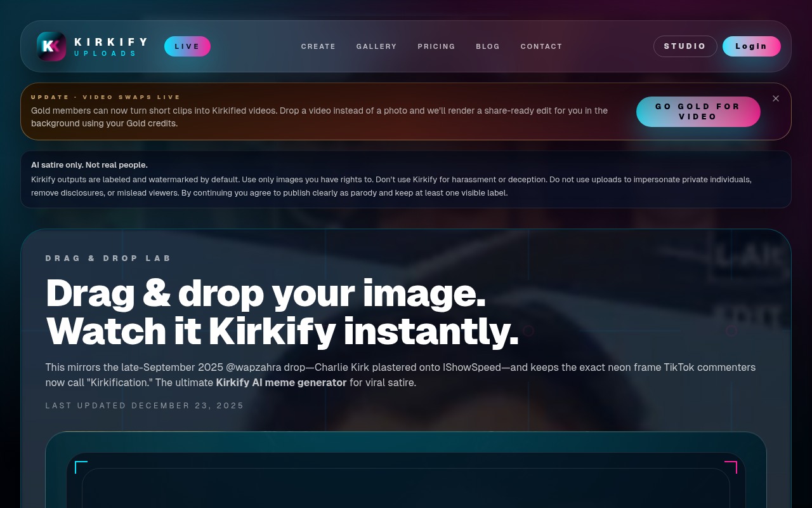Click the DRAG & DROP LAB label
The width and height of the screenshot is (812, 508).
[x=108, y=258]
